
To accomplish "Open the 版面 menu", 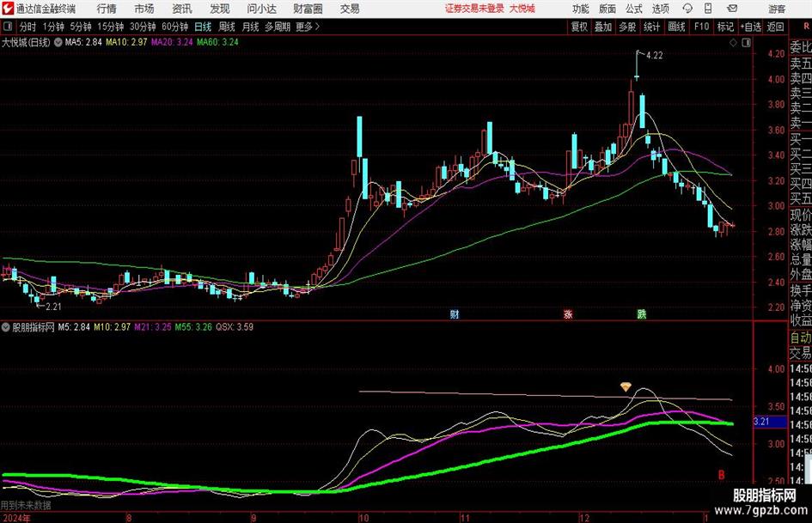I will (x=607, y=9).
